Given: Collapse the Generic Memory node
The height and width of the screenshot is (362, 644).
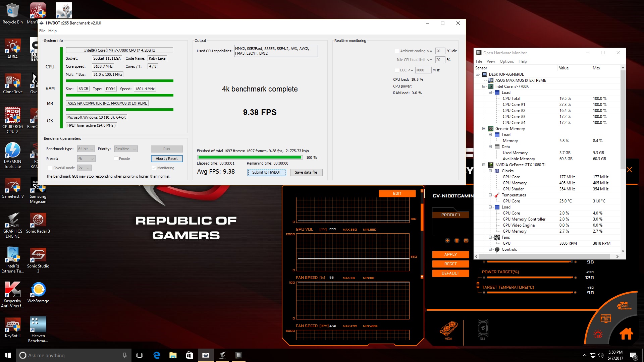Looking at the screenshot, I should coord(484,129).
